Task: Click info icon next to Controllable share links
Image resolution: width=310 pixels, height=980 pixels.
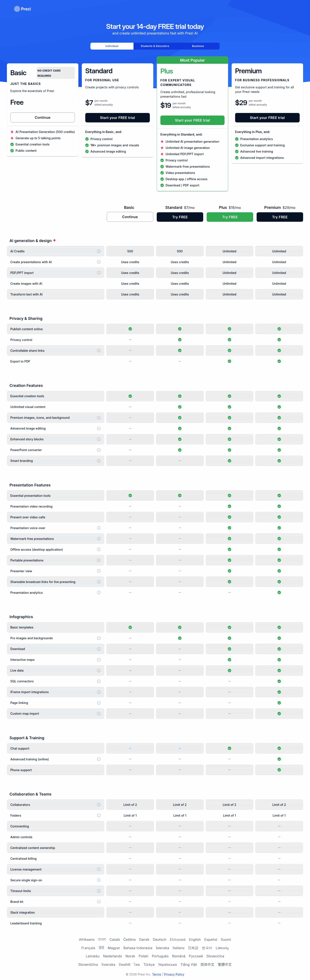Action: [x=99, y=350]
